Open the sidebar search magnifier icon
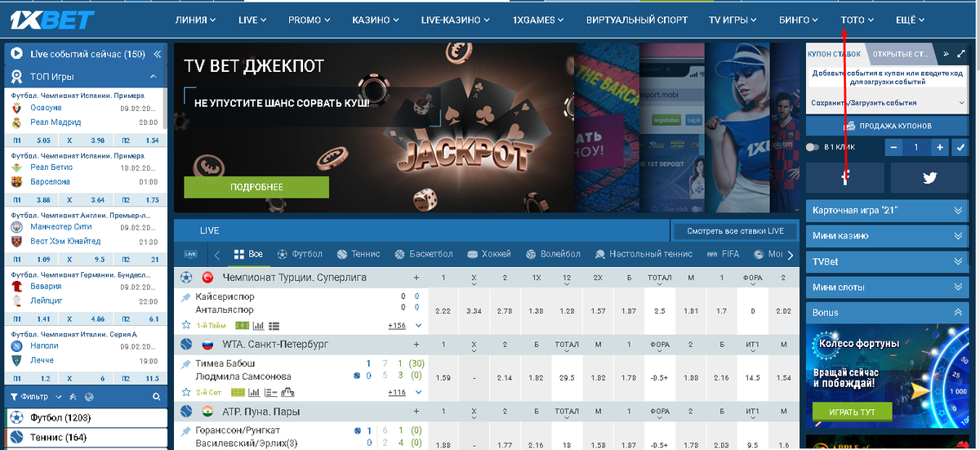Viewport: 980px width, 450px height. 157,397
